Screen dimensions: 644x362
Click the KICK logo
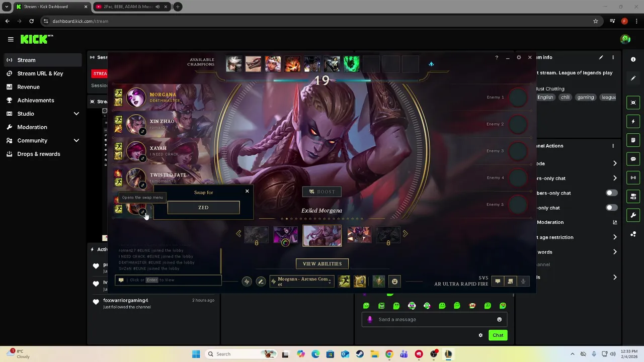tap(37, 39)
